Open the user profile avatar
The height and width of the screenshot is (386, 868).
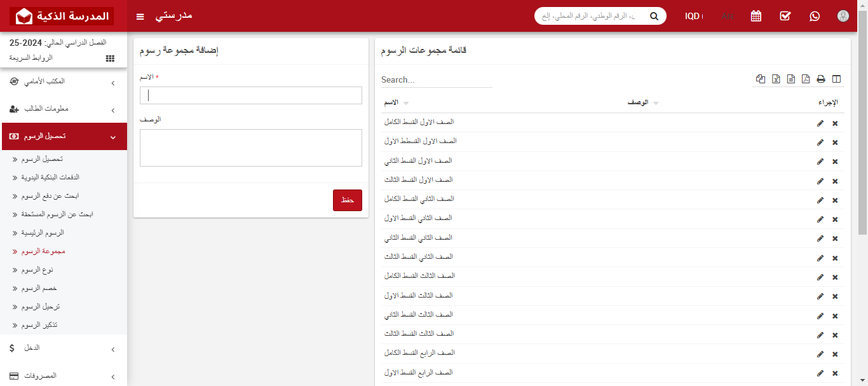843,15
